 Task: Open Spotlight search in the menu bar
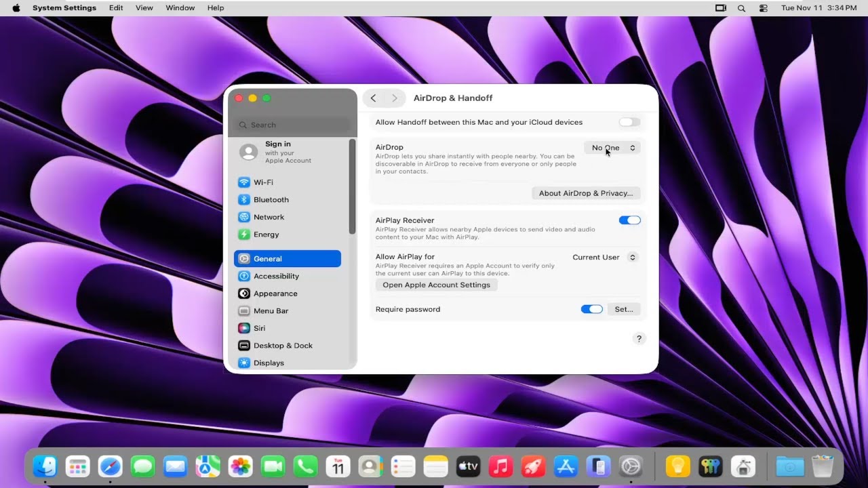741,8
